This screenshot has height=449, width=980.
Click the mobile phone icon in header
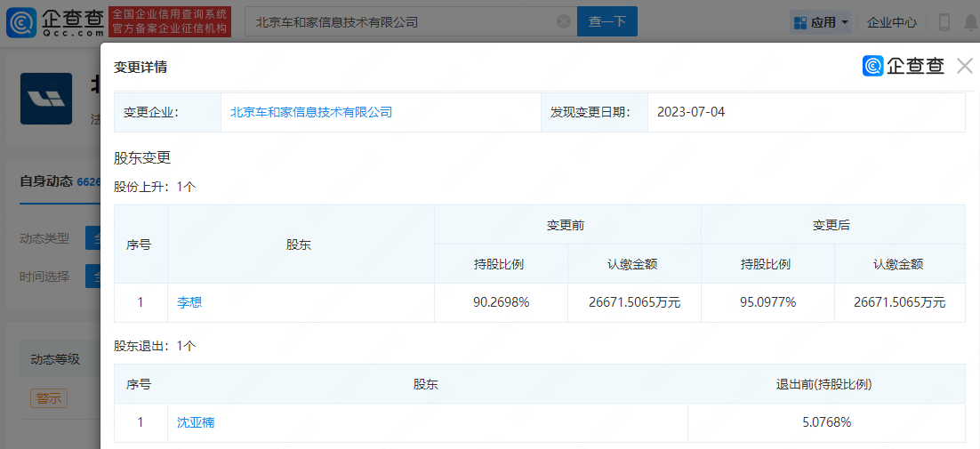click(x=944, y=22)
